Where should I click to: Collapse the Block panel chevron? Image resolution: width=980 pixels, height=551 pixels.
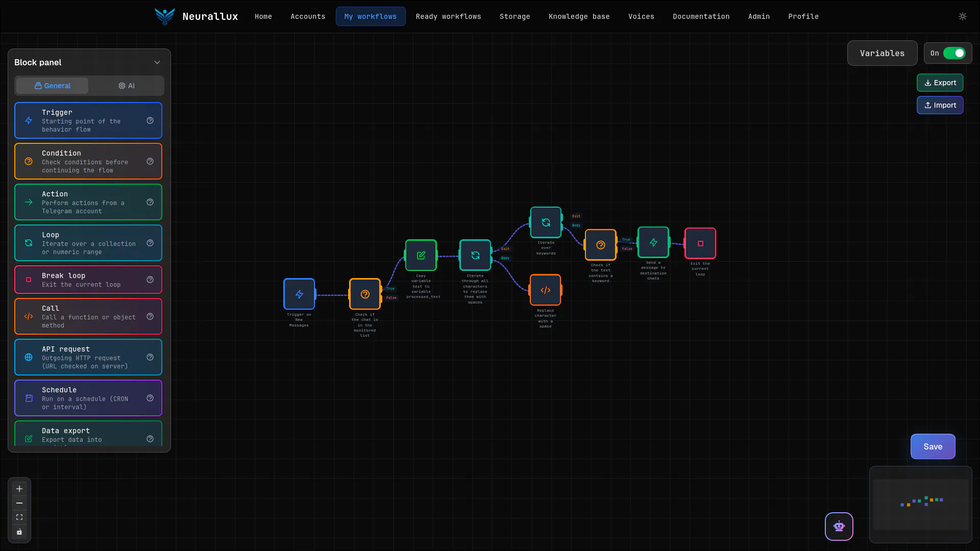pos(157,62)
